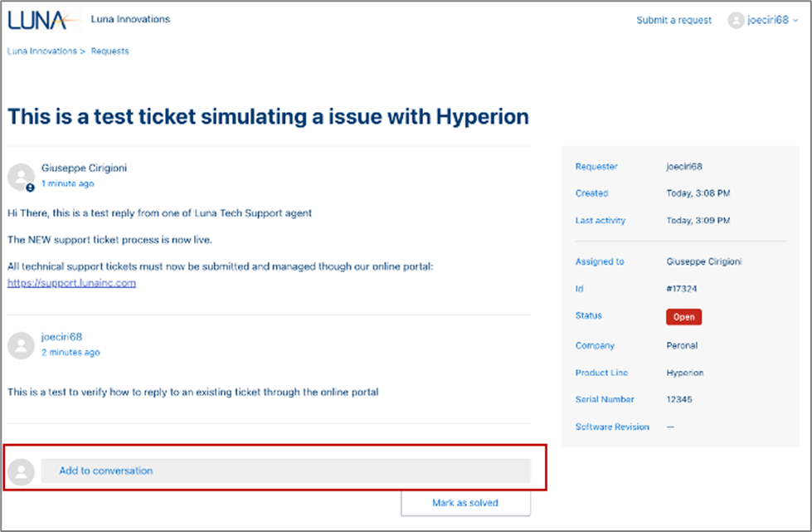The width and height of the screenshot is (812, 532).
Task: Click the avatar beside Add to conversation
Action: 20,471
